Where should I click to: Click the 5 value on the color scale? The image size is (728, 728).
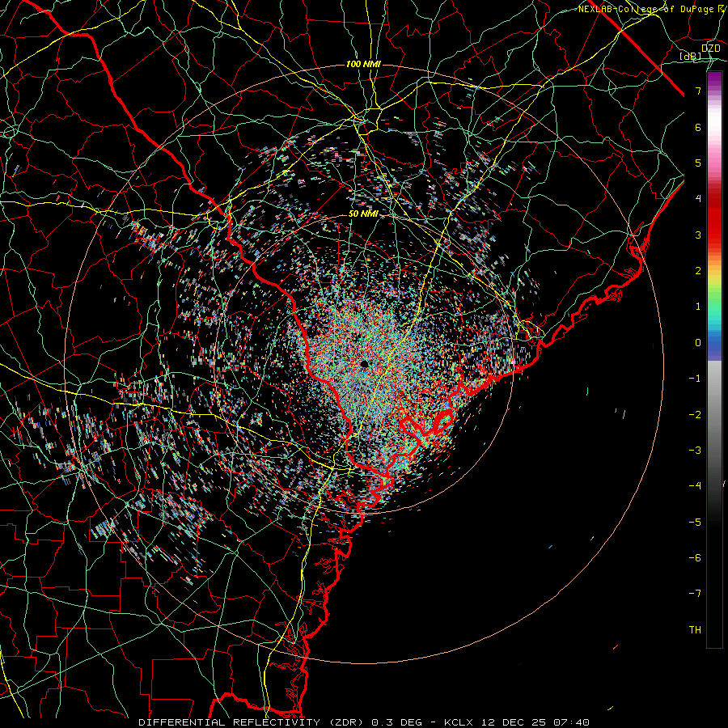click(x=698, y=163)
